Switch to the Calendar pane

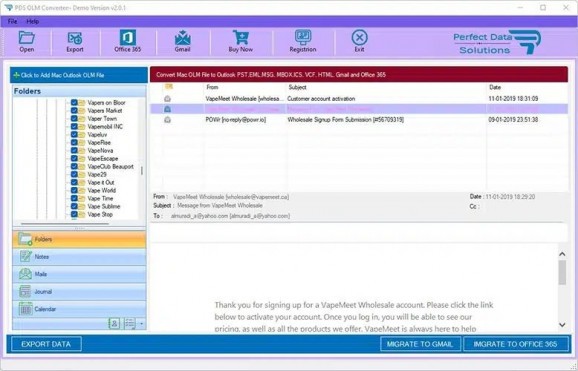click(x=79, y=309)
